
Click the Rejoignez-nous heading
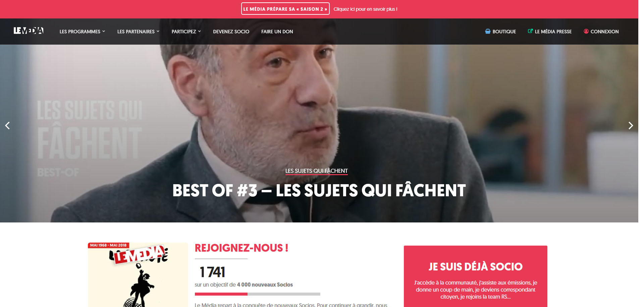pyautogui.click(x=241, y=248)
